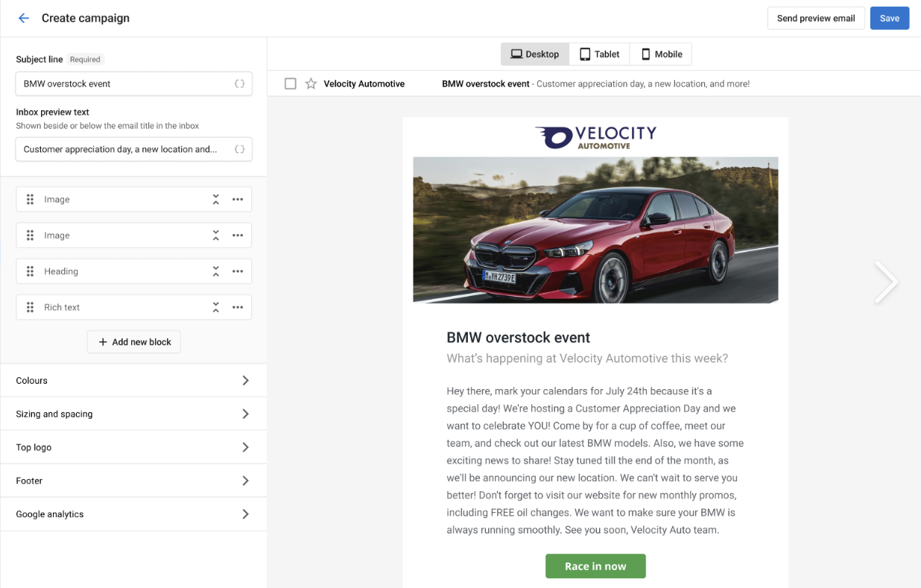Switch preview to Mobile
The height and width of the screenshot is (588, 921).
[x=661, y=54]
